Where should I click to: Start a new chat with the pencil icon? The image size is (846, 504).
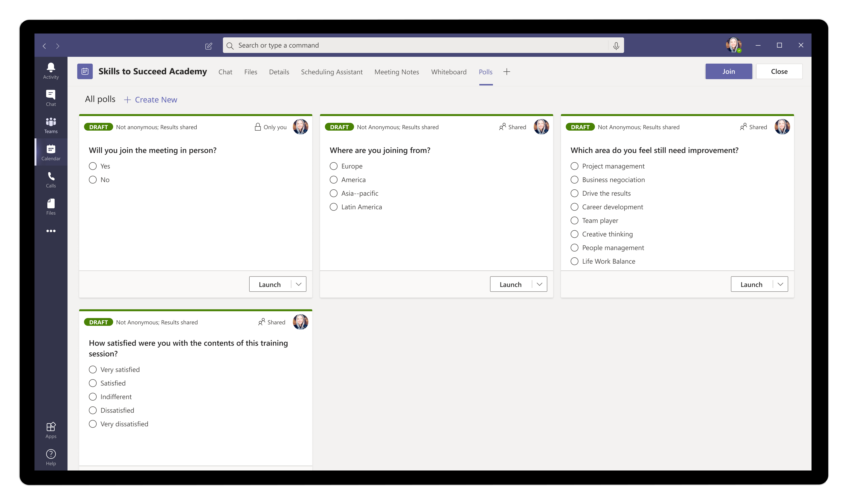[209, 46]
